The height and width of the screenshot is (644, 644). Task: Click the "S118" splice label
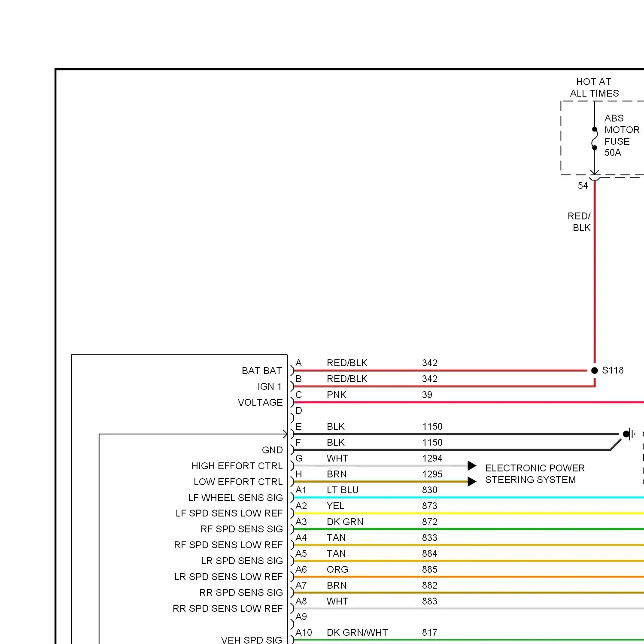[613, 371]
